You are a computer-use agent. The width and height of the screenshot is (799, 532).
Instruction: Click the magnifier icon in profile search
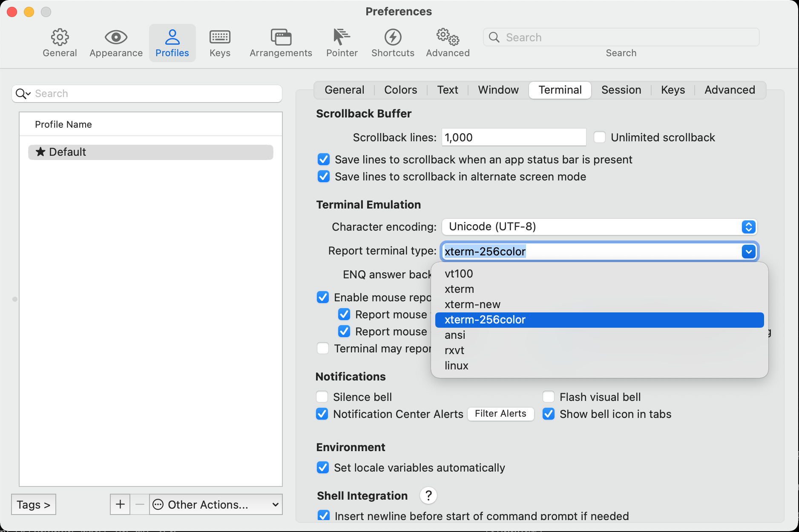pyautogui.click(x=22, y=94)
